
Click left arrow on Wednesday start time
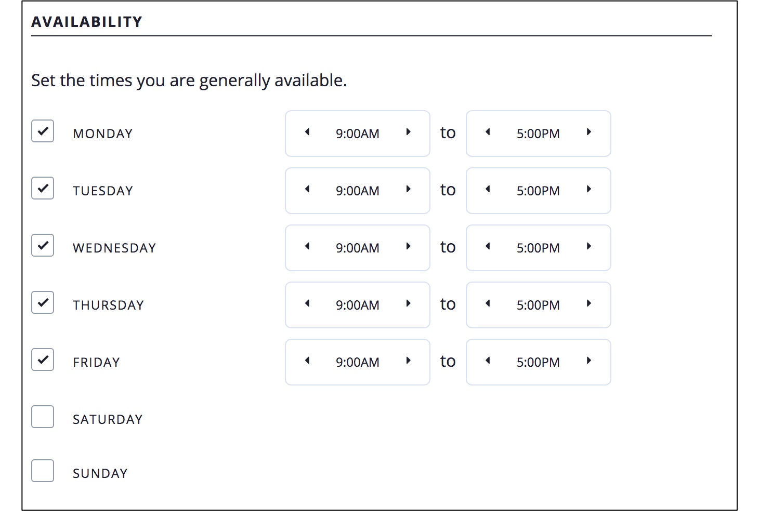pos(307,247)
